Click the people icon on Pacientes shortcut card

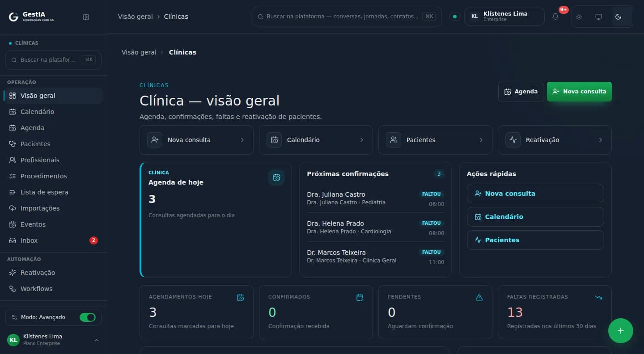(x=394, y=140)
